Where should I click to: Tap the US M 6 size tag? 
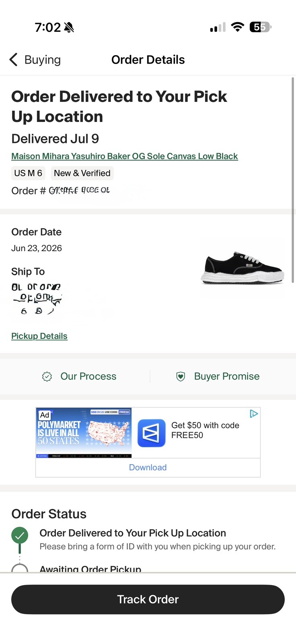(28, 173)
